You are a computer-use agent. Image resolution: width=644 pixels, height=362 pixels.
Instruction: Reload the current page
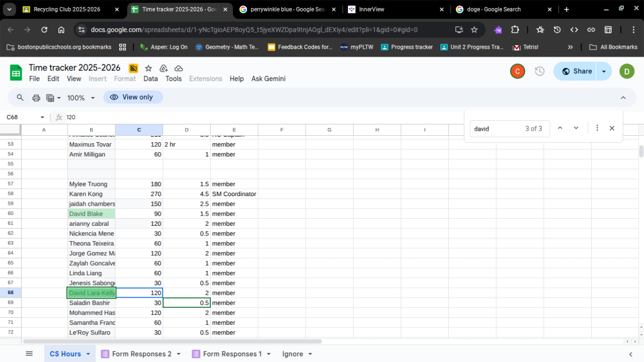(44, 30)
